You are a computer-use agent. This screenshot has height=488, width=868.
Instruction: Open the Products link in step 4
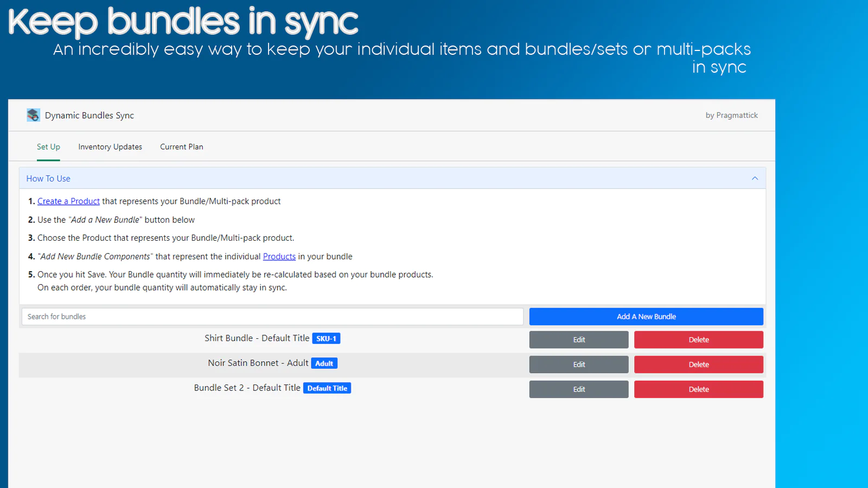click(x=279, y=256)
